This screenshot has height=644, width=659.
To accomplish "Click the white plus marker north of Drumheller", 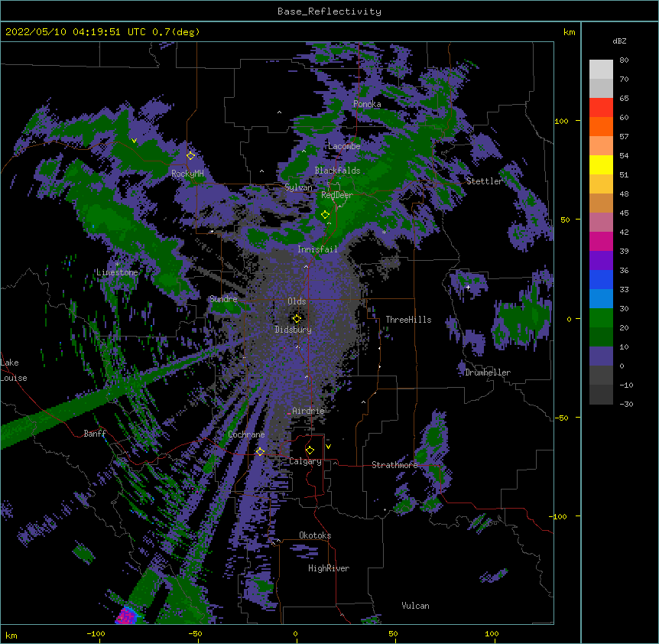I will point(468,287).
